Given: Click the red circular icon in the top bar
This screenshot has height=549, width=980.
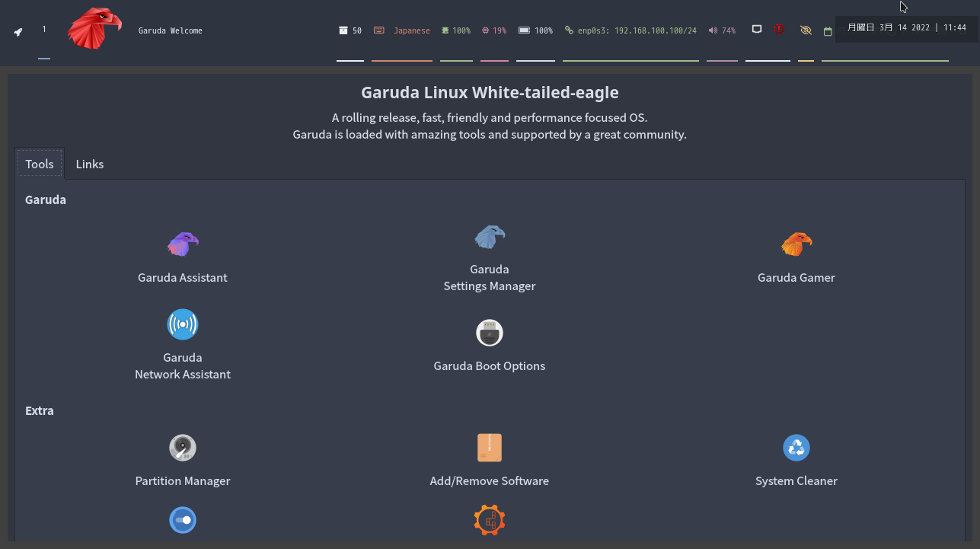Looking at the screenshot, I should click(779, 30).
